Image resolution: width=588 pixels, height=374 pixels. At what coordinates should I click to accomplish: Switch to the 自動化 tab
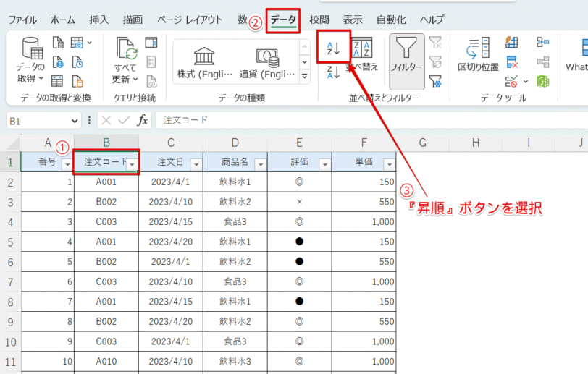click(x=391, y=20)
